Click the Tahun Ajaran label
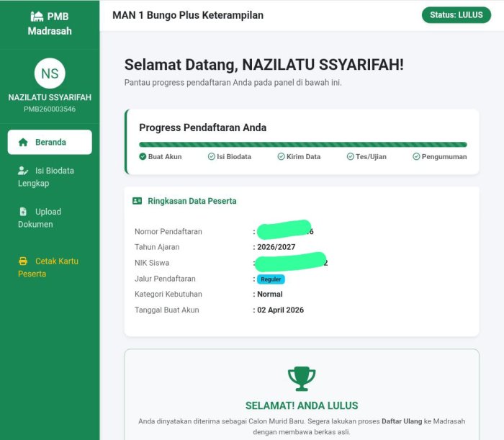Image resolution: width=504 pixels, height=440 pixels. click(x=157, y=247)
